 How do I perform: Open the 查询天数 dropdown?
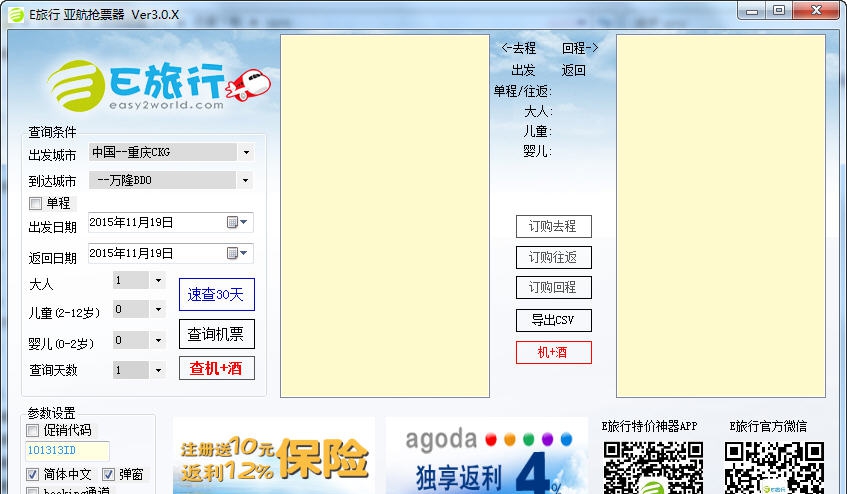[x=158, y=370]
